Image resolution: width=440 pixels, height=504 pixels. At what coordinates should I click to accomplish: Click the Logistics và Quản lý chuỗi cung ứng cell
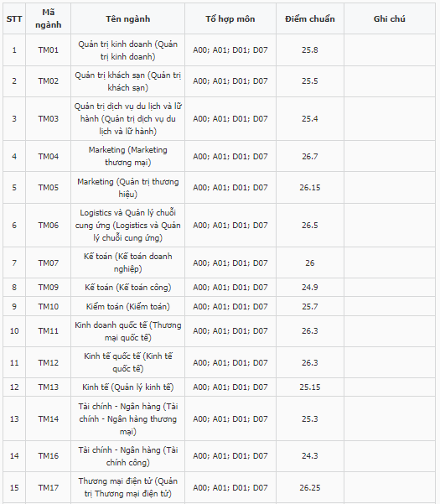point(128,226)
